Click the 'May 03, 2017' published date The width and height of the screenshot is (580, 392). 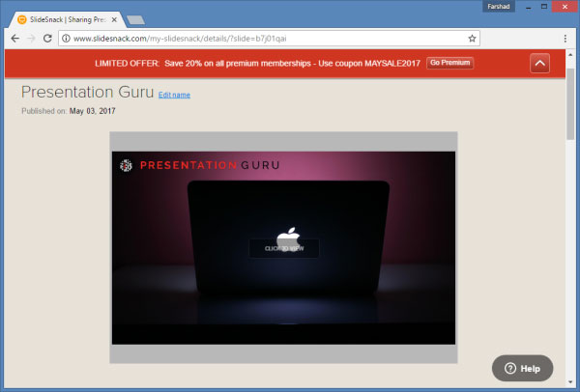(x=93, y=111)
